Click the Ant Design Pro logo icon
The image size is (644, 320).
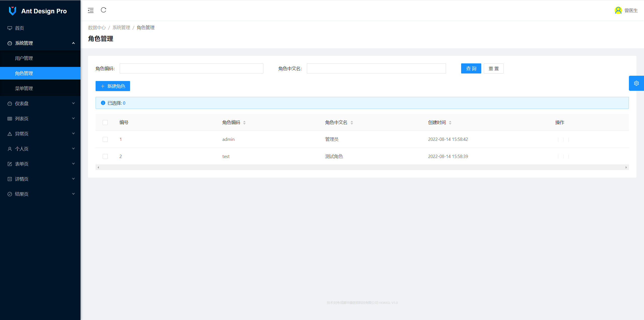13,11
